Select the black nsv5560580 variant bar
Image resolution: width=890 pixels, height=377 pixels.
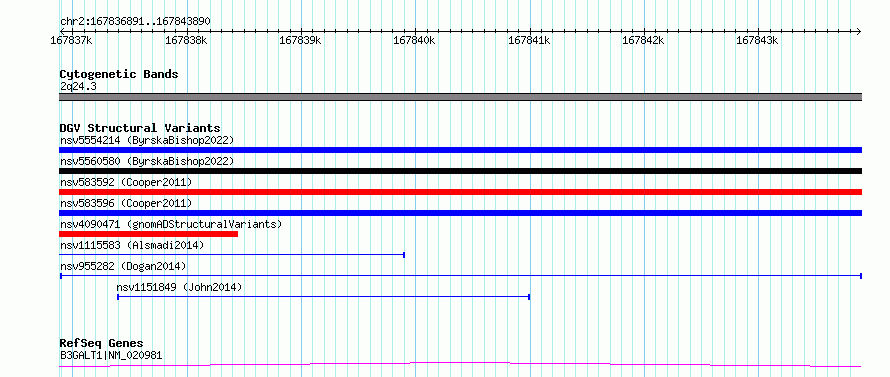[x=460, y=171]
